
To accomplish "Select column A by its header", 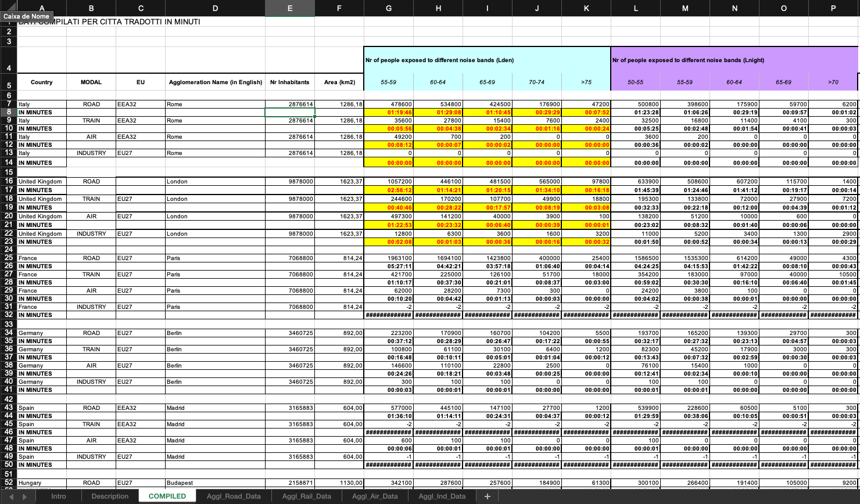I will pyautogui.click(x=42, y=8).
